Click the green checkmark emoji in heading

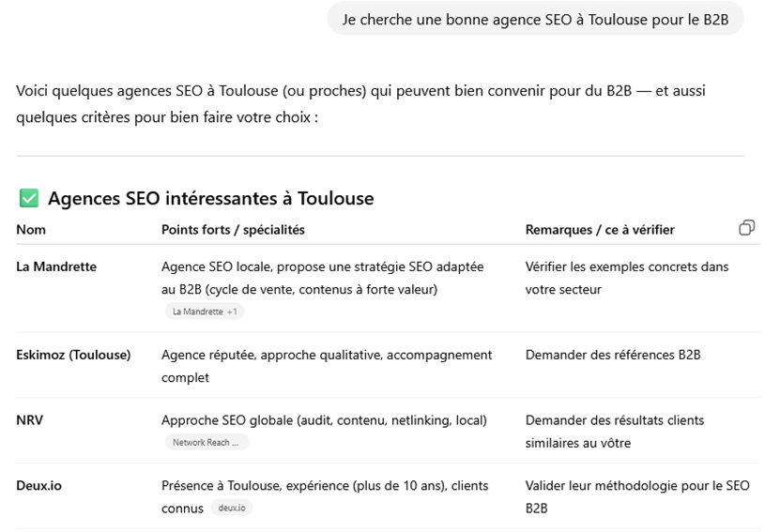click(29, 198)
